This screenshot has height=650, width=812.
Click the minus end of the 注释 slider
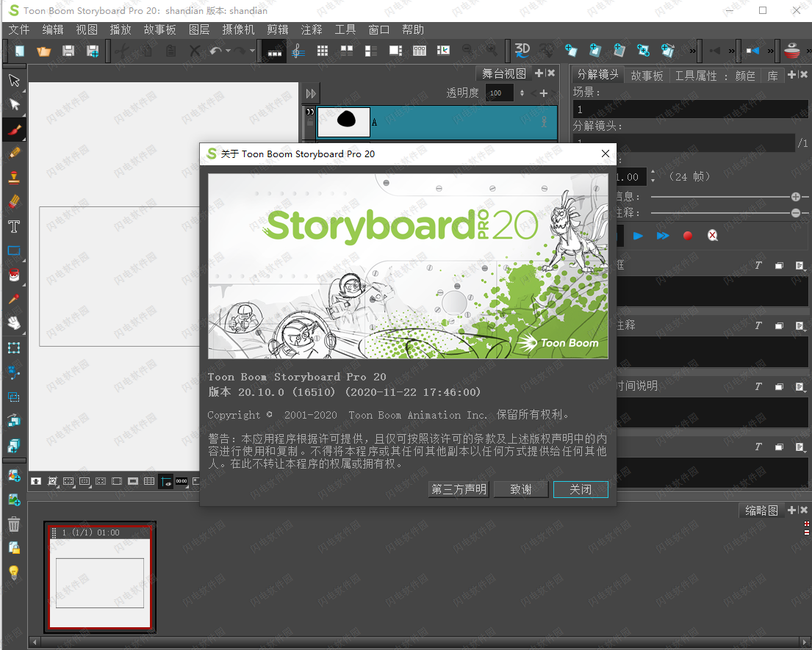(796, 213)
